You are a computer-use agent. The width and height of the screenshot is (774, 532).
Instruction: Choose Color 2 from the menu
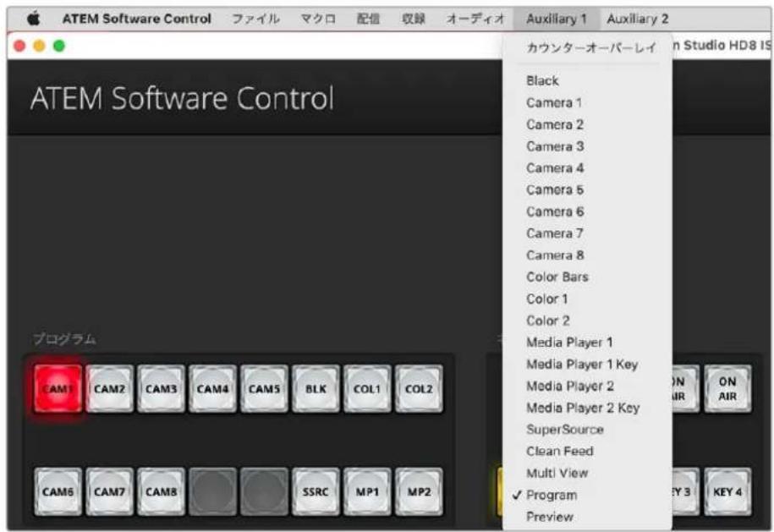click(x=587, y=321)
